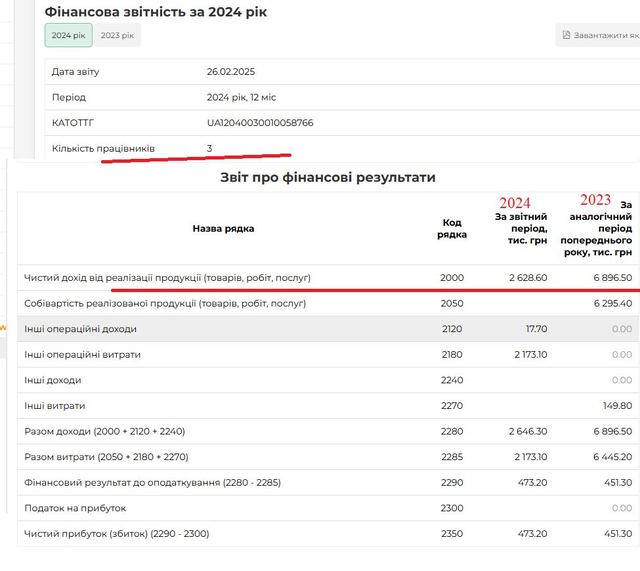Click row Чистий дохід від реалізації продукції
Image resolution: width=640 pixels, height=571 pixels.
tap(328, 278)
